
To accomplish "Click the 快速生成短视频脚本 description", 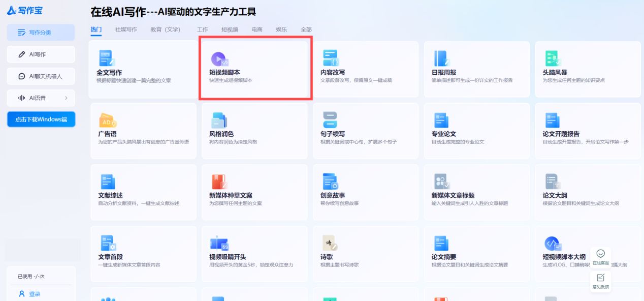I will coord(231,80).
